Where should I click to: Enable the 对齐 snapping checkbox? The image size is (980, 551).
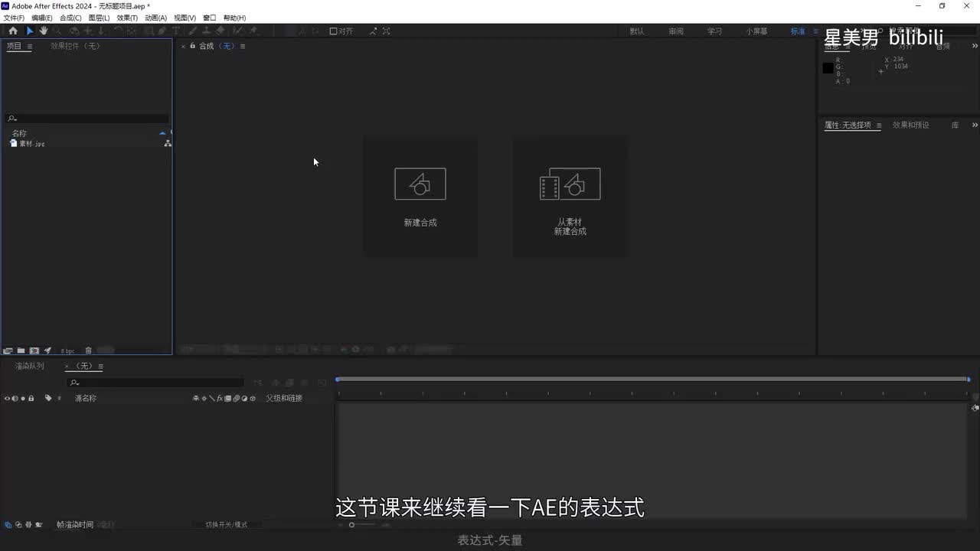(333, 31)
